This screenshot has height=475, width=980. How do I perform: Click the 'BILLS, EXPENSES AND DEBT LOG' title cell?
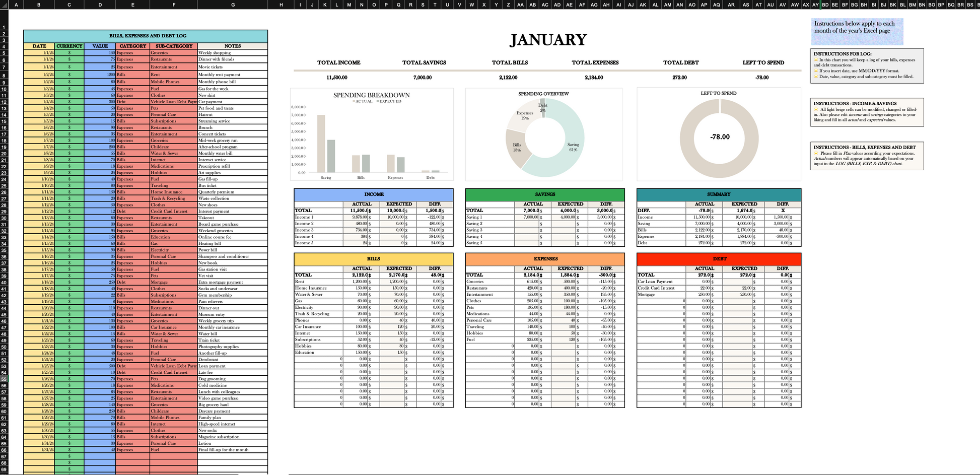146,36
